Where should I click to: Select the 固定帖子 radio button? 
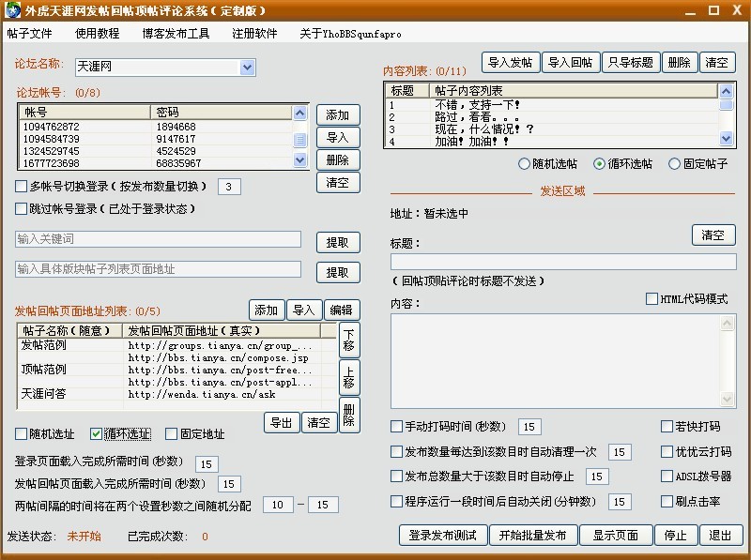pyautogui.click(x=674, y=164)
